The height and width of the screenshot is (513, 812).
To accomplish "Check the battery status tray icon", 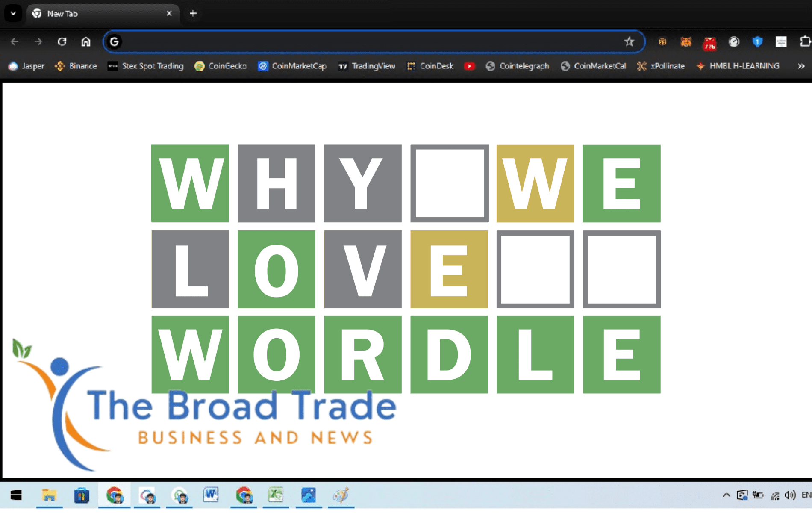I will (758, 495).
